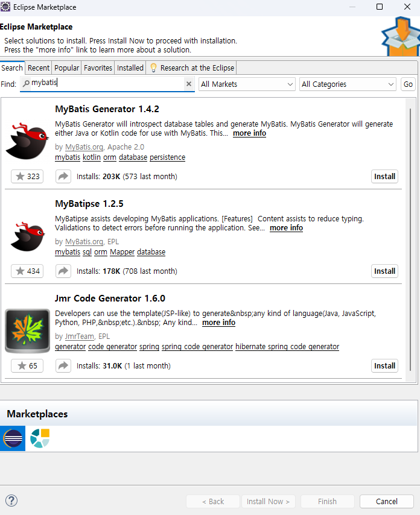Click inside the Find search field
Image resolution: width=420 pixels, height=515 pixels.
coord(109,84)
